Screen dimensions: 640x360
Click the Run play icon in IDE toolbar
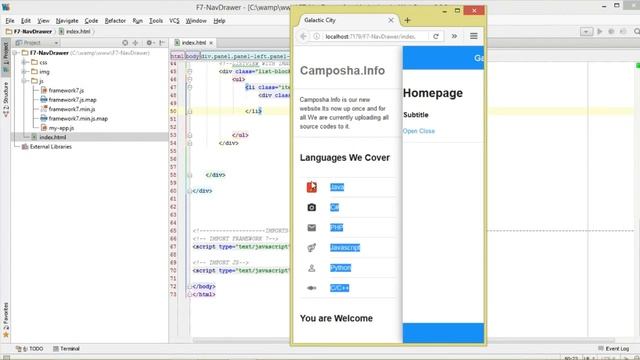tap(600, 31)
